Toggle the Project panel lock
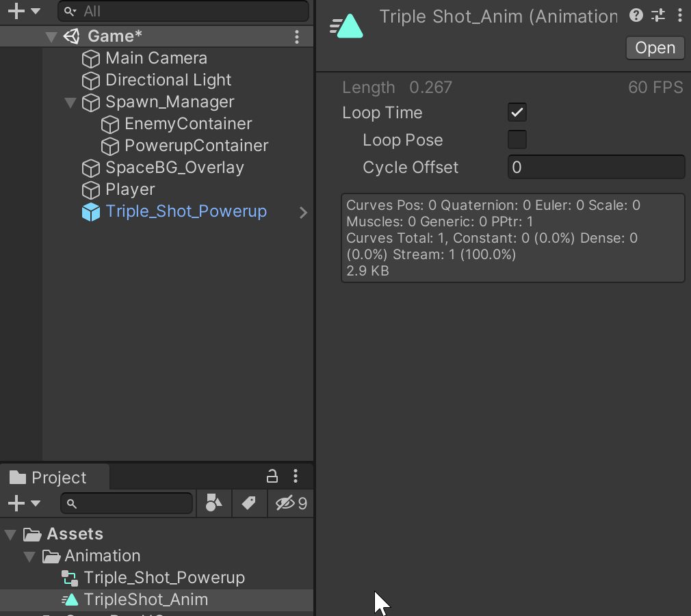Screen dimensions: 691x616 (272, 476)
